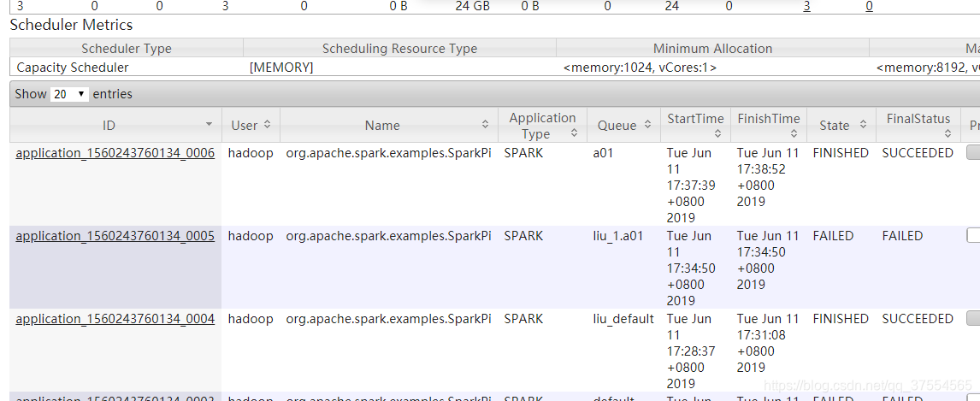Click the underlined 3 node count link
Viewport: 980px width, 401px height.
point(807,6)
